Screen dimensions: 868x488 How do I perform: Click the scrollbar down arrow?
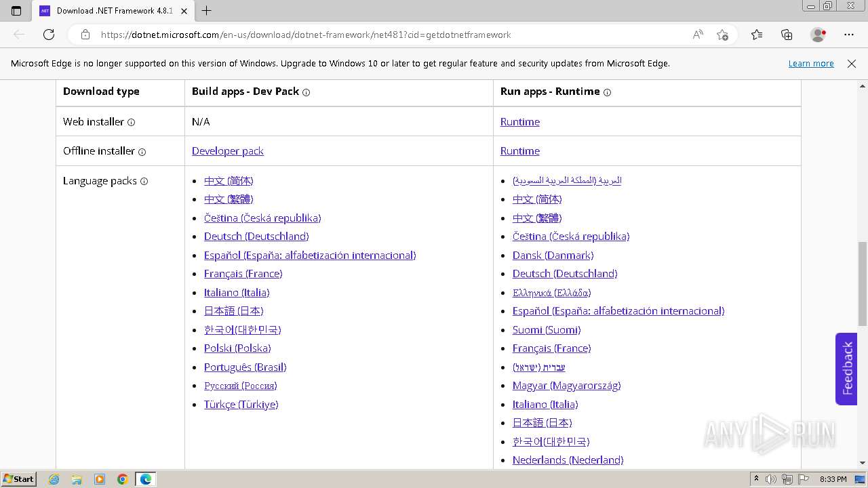pos(863,463)
